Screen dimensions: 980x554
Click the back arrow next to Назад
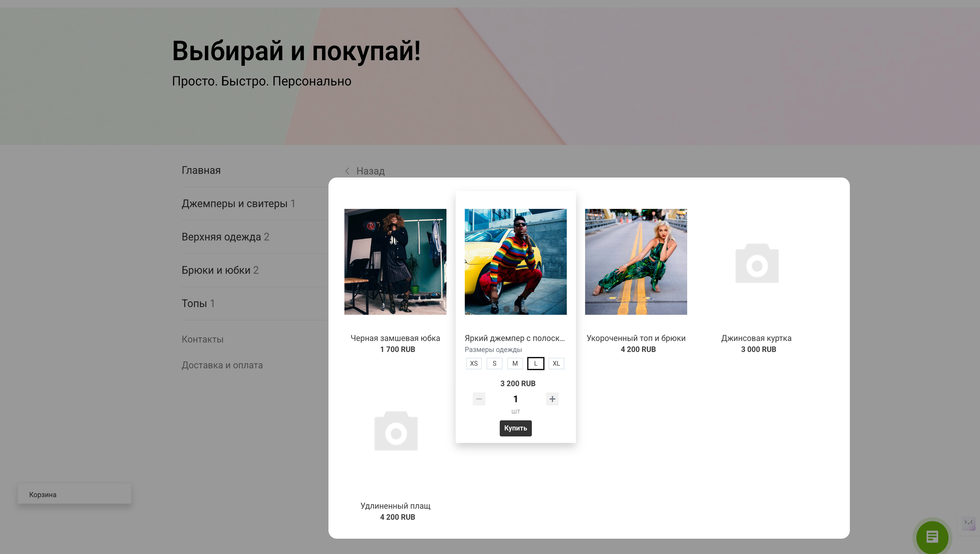pos(347,171)
